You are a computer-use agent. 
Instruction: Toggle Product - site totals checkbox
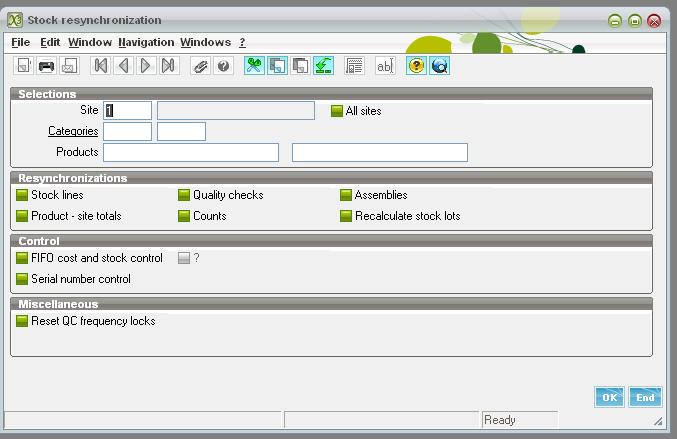(x=22, y=216)
